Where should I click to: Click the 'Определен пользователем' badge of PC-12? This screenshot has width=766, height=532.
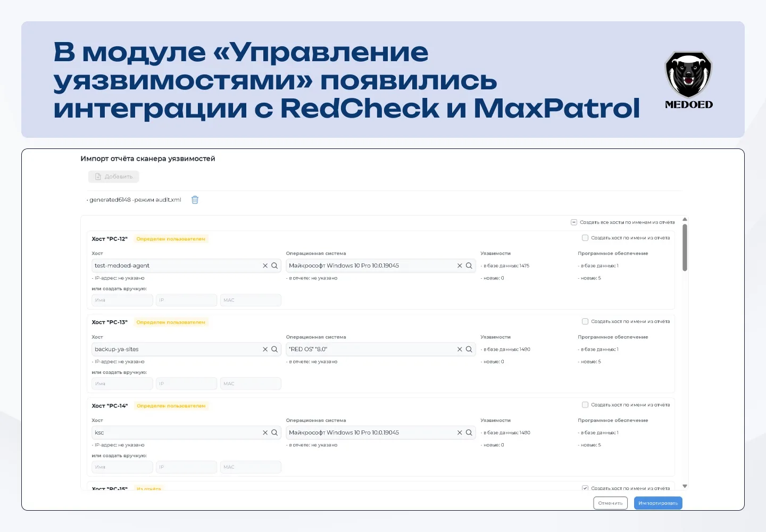(171, 239)
